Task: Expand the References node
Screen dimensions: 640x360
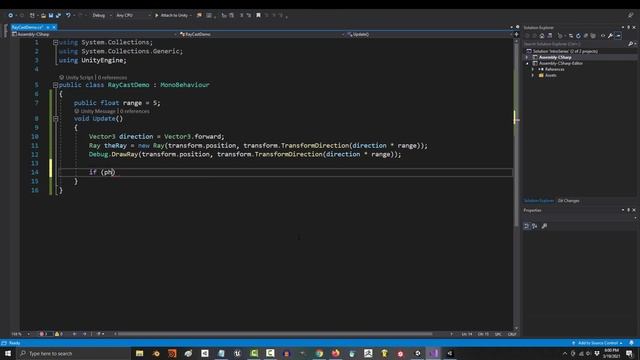Action: coord(533,69)
